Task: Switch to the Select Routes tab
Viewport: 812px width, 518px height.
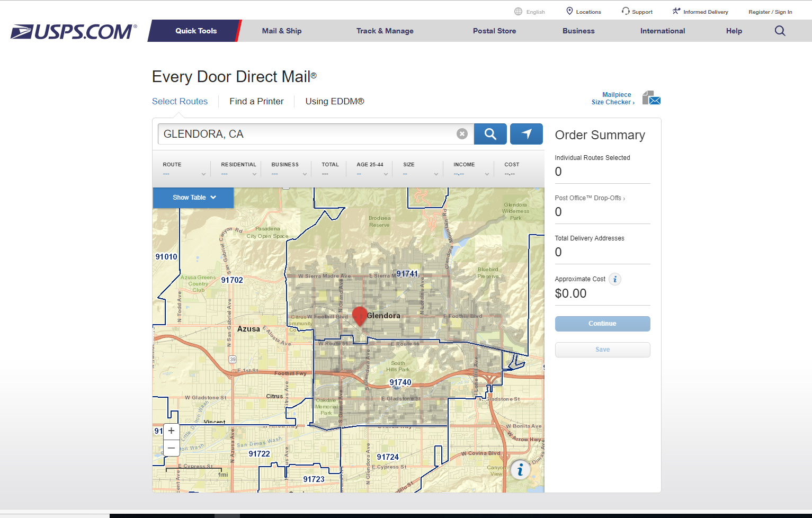Action: click(x=180, y=101)
